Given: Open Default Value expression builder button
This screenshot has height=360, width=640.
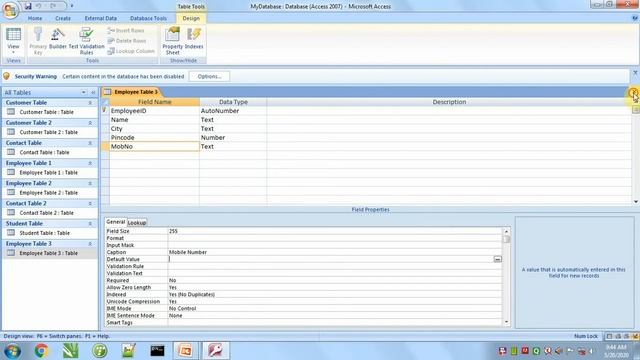Looking at the screenshot, I should tap(498, 259).
